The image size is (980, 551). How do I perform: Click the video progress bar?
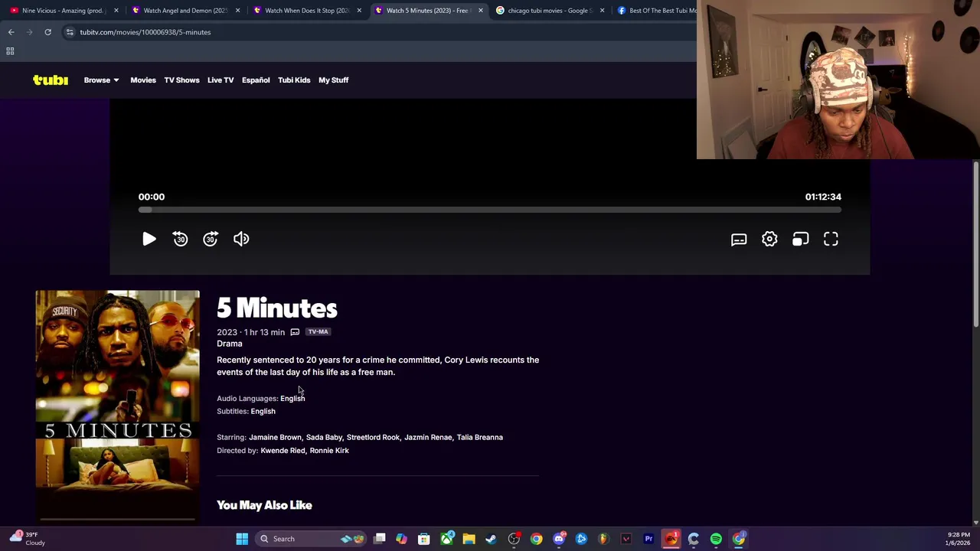pos(490,210)
